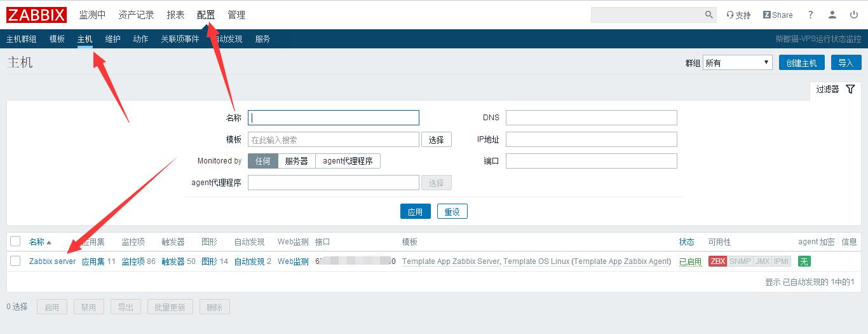Viewport: 868px width, 334px height.
Task: Open the 监测中 top menu
Action: click(x=92, y=15)
